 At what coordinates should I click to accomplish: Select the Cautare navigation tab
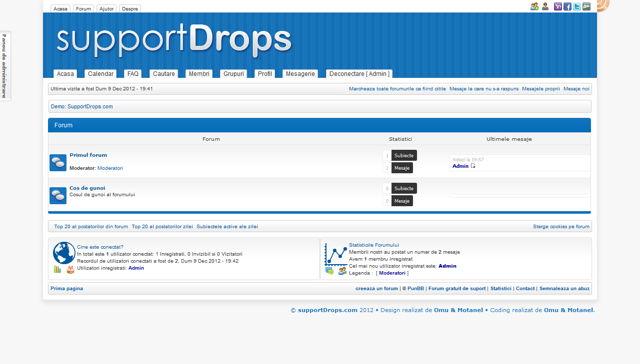[x=164, y=74]
